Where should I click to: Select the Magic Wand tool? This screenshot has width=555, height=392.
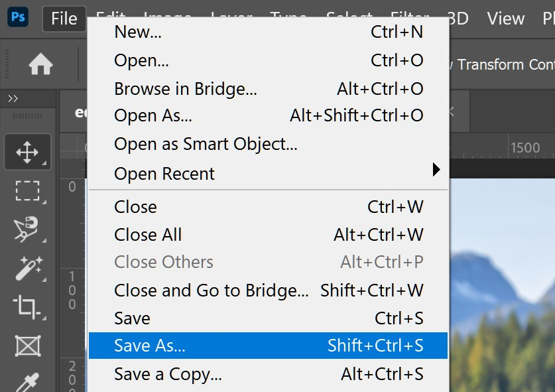pyautogui.click(x=27, y=267)
